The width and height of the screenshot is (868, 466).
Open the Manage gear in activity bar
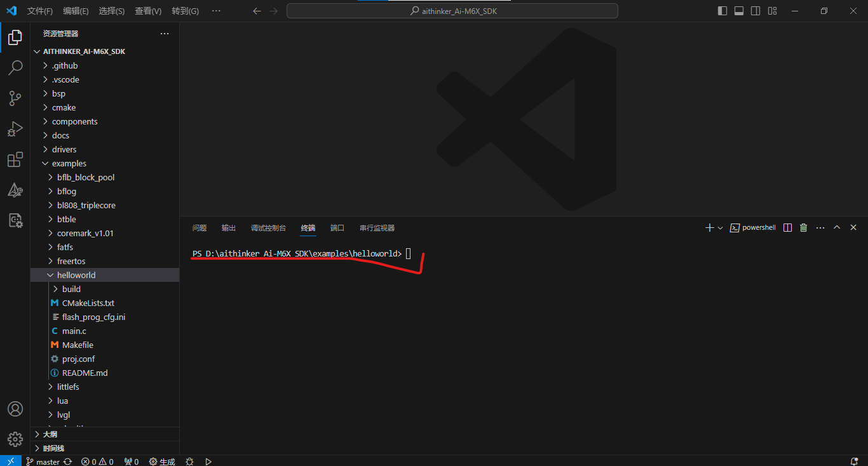pos(15,439)
